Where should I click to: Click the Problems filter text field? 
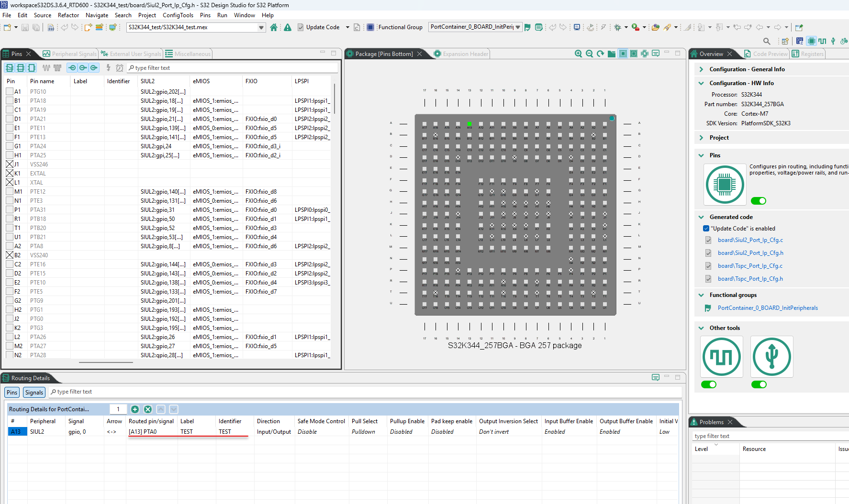[x=771, y=436]
